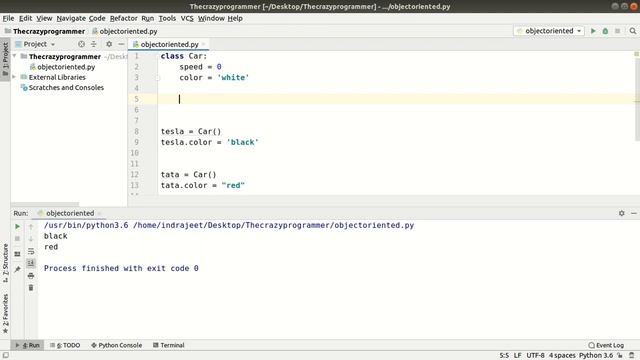The height and width of the screenshot is (360, 640).
Task: Change LF line separator in status bar
Action: point(518,356)
